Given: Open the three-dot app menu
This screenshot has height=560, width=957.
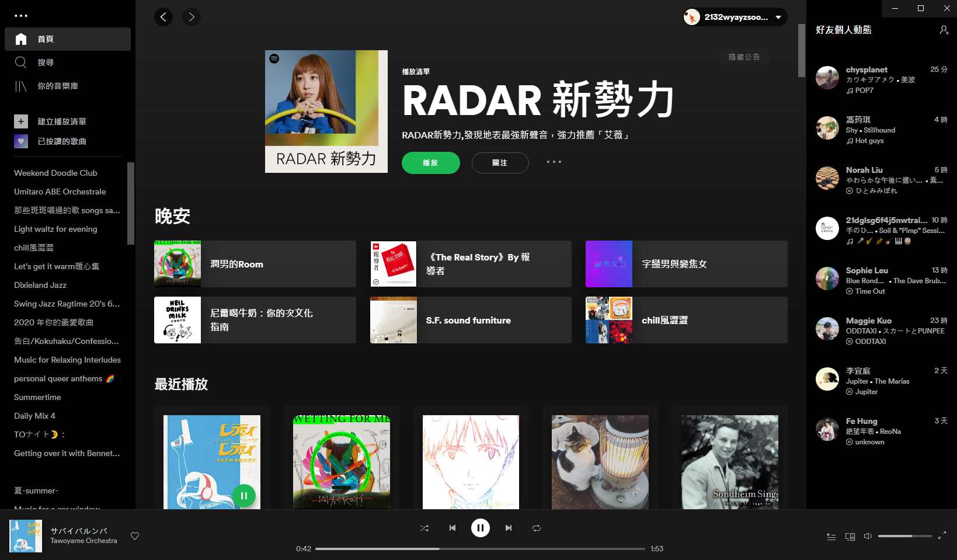Looking at the screenshot, I should [21, 16].
